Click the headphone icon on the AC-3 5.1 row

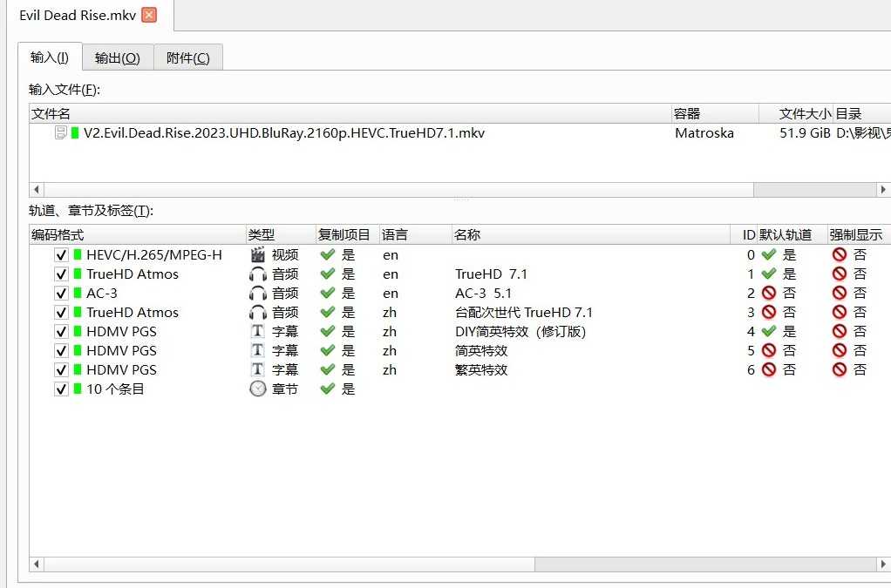257,293
